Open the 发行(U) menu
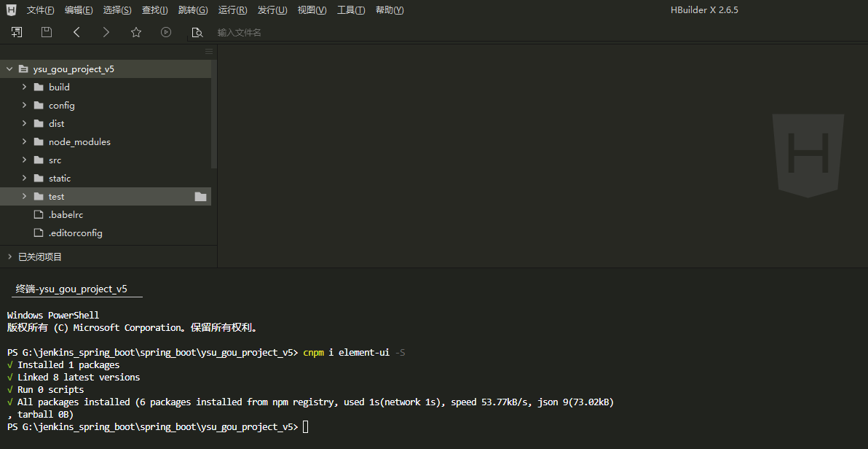The width and height of the screenshot is (868, 449). [272, 10]
